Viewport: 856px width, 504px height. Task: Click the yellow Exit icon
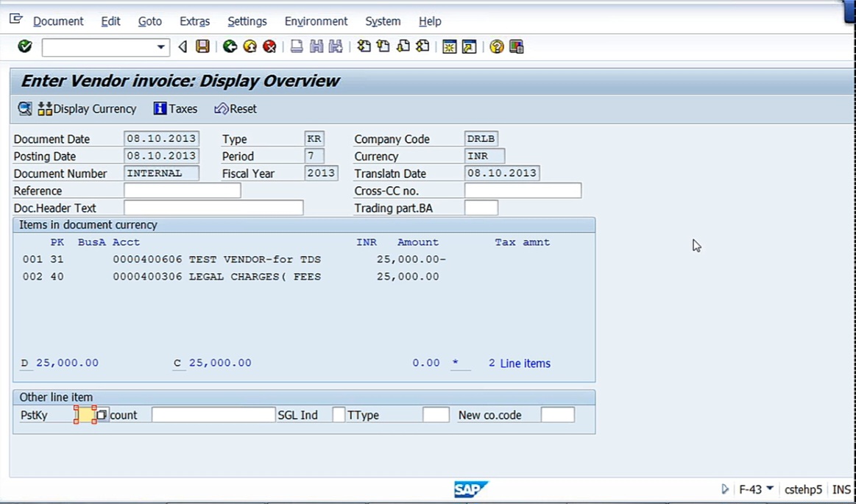(250, 46)
